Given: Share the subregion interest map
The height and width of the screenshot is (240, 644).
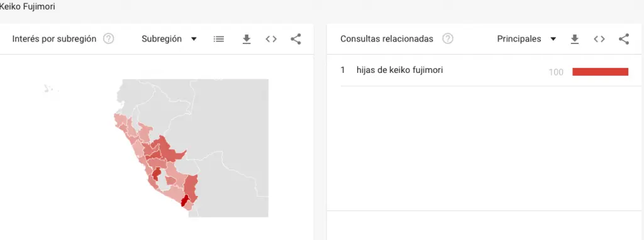Looking at the screenshot, I should pyautogui.click(x=296, y=39).
